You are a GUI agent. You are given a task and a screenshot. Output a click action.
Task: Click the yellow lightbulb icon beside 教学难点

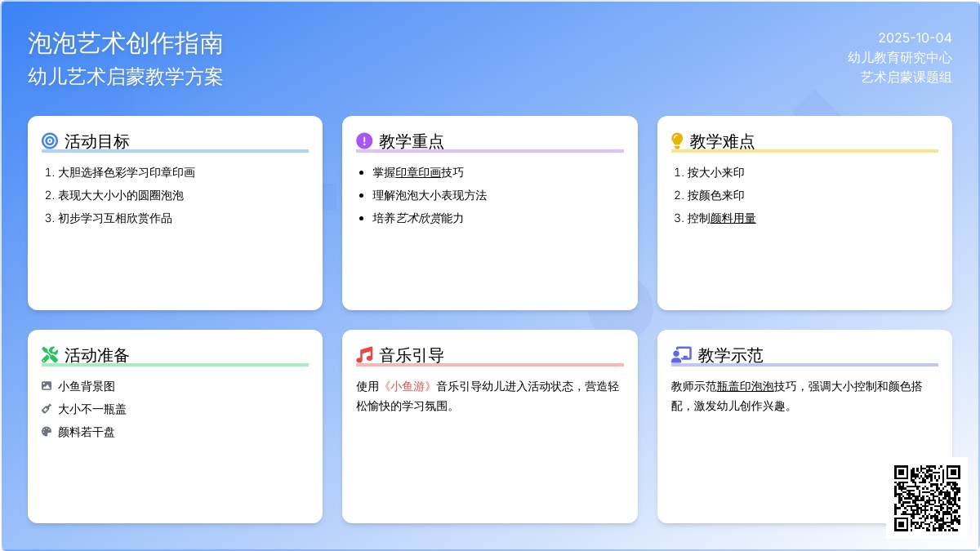coord(677,141)
